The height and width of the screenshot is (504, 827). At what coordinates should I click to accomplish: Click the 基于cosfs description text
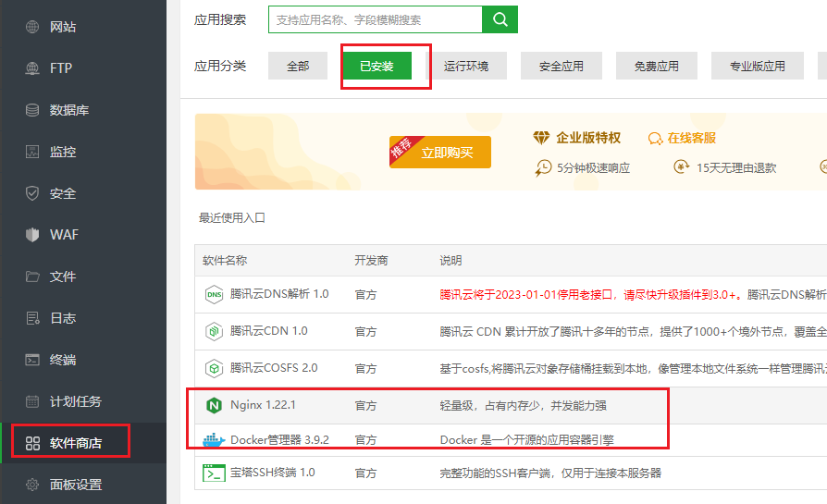(x=633, y=368)
